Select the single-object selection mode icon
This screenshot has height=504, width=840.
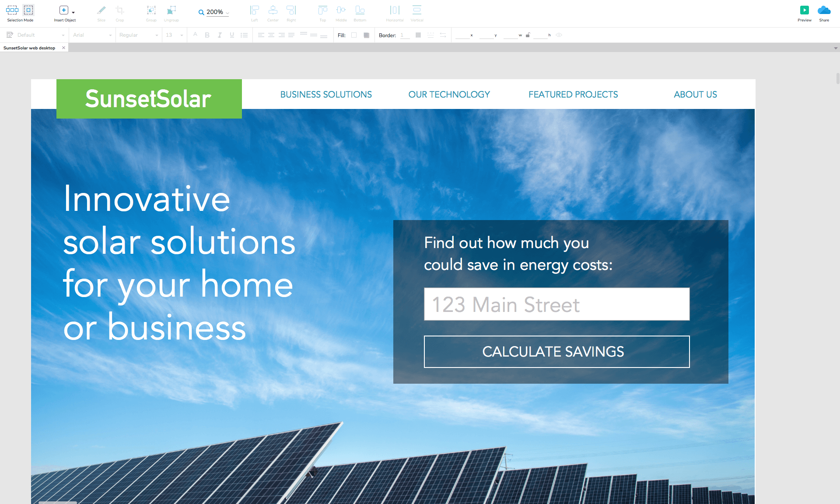click(x=28, y=10)
